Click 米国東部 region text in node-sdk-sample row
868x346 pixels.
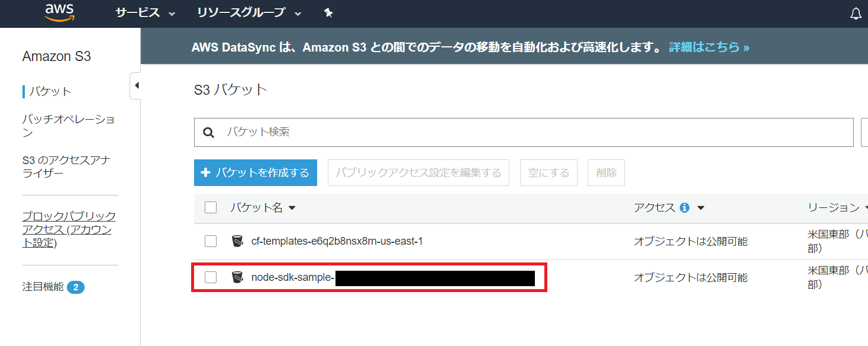[837, 277]
